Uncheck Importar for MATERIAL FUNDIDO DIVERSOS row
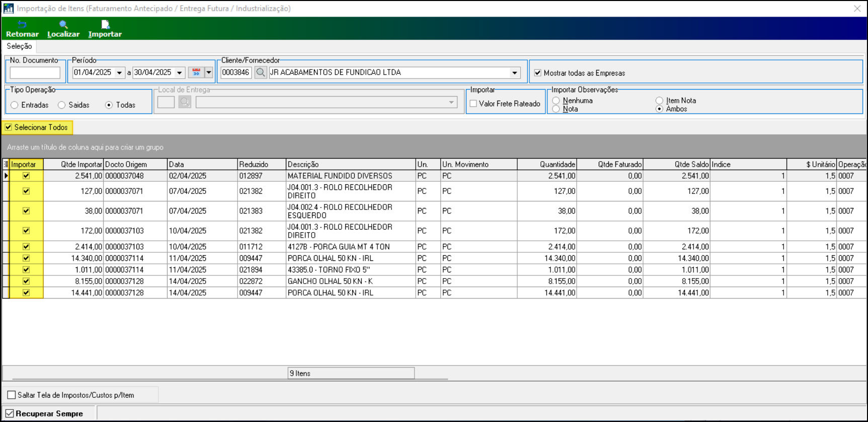 point(26,176)
